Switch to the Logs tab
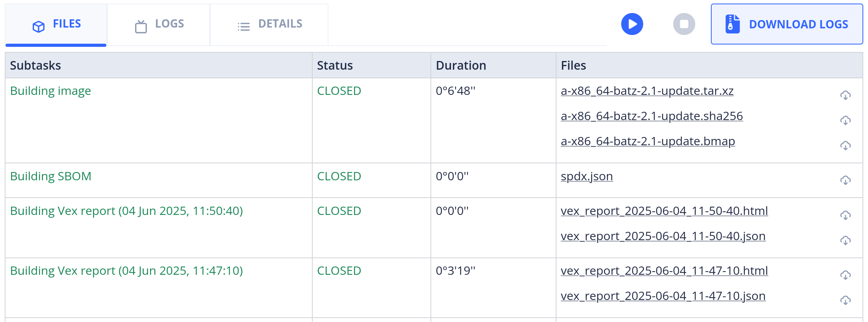This screenshot has width=868, height=322. (159, 24)
